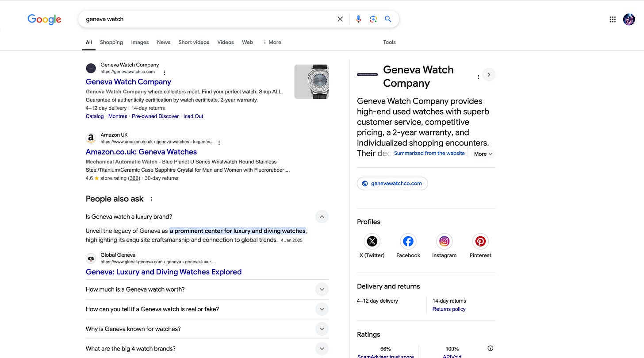Open search Tools
The image size is (644, 358).
pos(389,42)
